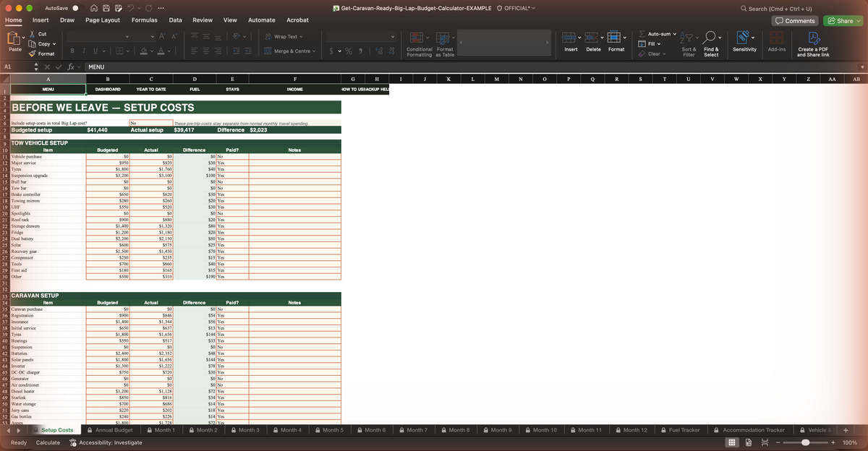Switch to Page Layout view icon
Image resolution: width=868 pixels, height=451 pixels.
tap(748, 442)
